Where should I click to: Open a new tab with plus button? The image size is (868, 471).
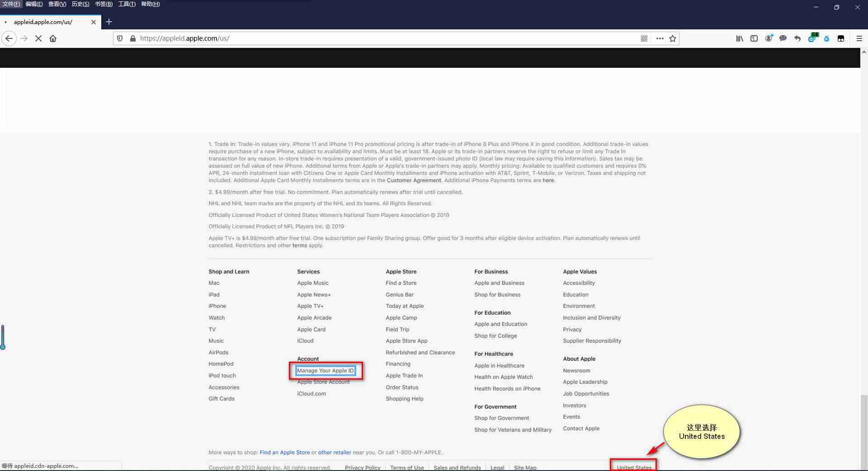pos(109,22)
